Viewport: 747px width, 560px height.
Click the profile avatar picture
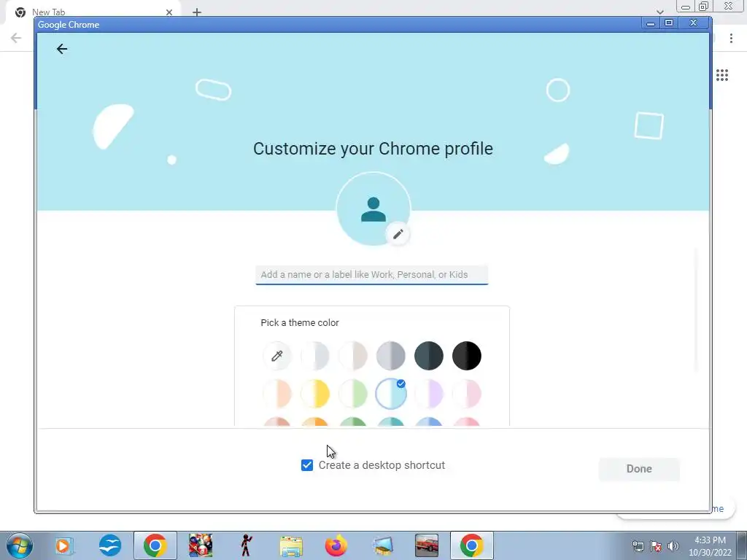373,209
